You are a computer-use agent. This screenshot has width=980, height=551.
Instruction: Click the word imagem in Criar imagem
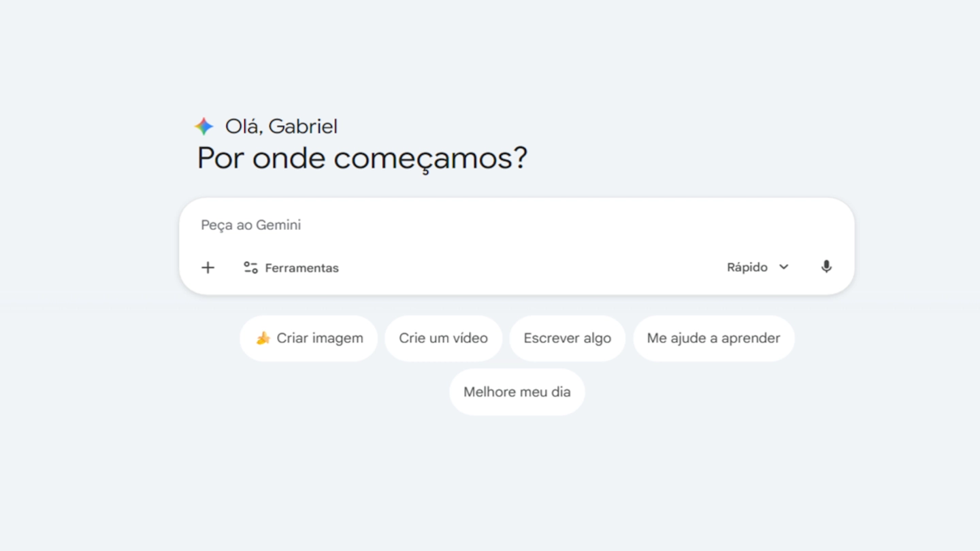tap(338, 338)
